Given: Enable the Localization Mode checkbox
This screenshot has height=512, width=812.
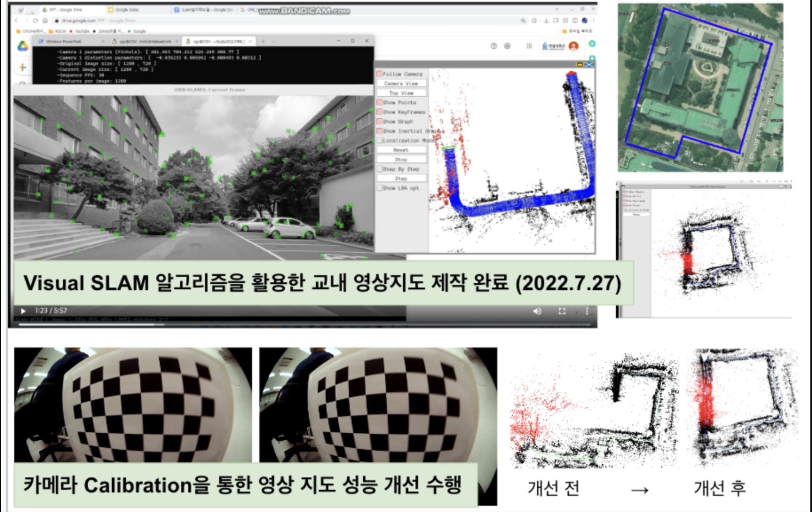Looking at the screenshot, I should tap(380, 140).
